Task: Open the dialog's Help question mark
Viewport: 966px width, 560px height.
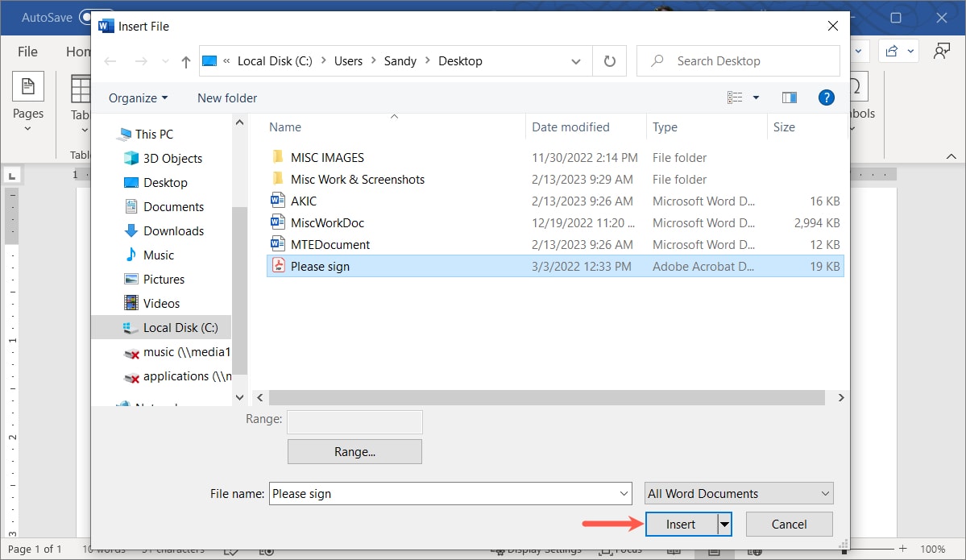Action: coord(826,97)
